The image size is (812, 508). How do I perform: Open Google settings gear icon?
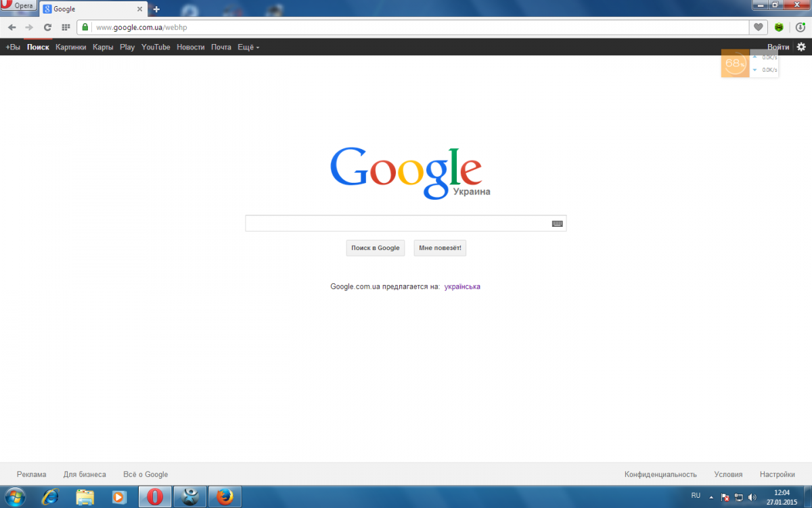click(x=801, y=47)
